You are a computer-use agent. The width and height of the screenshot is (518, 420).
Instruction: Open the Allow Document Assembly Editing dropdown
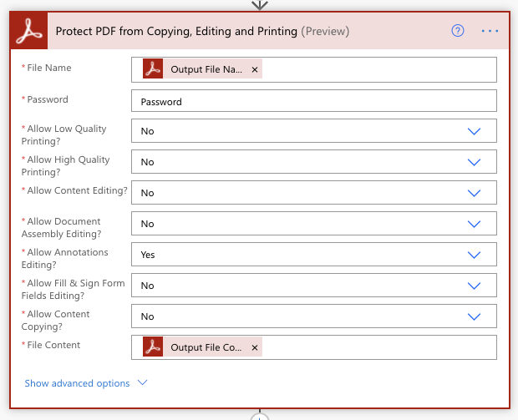point(474,224)
